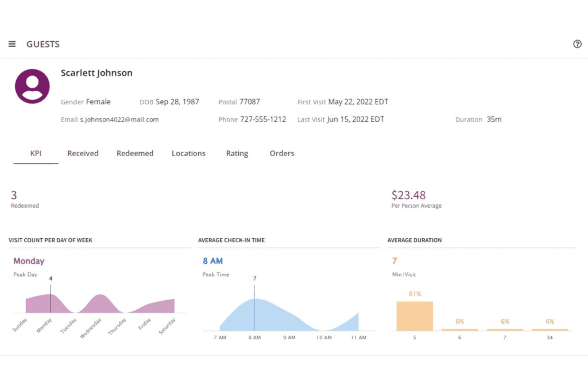Click the Monday peak day value
588x392 pixels.
[x=29, y=261]
